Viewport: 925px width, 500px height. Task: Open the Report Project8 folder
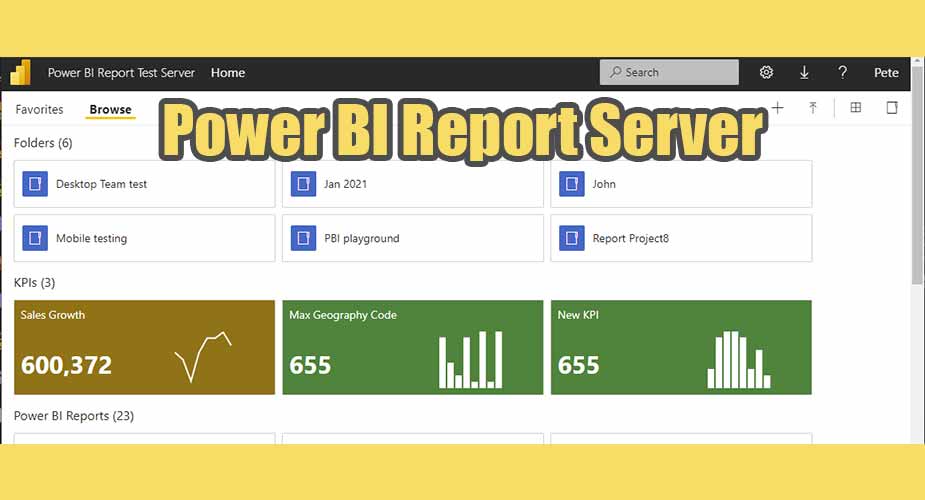(681, 238)
